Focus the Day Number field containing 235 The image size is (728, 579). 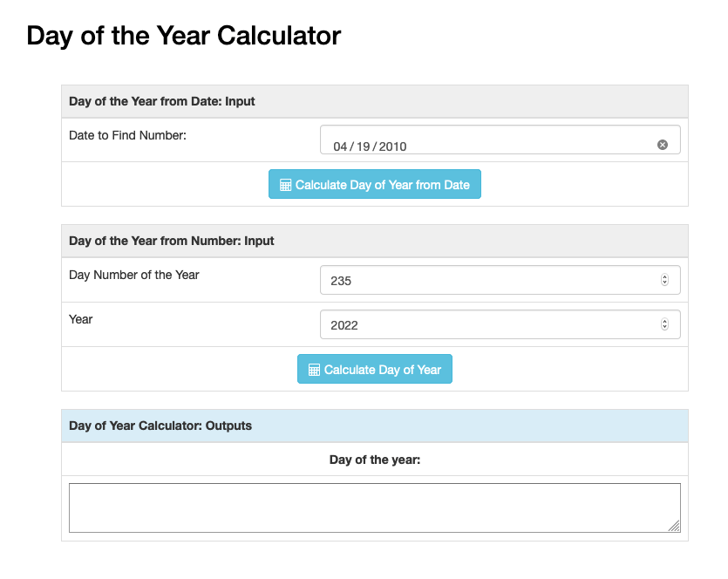click(500, 280)
